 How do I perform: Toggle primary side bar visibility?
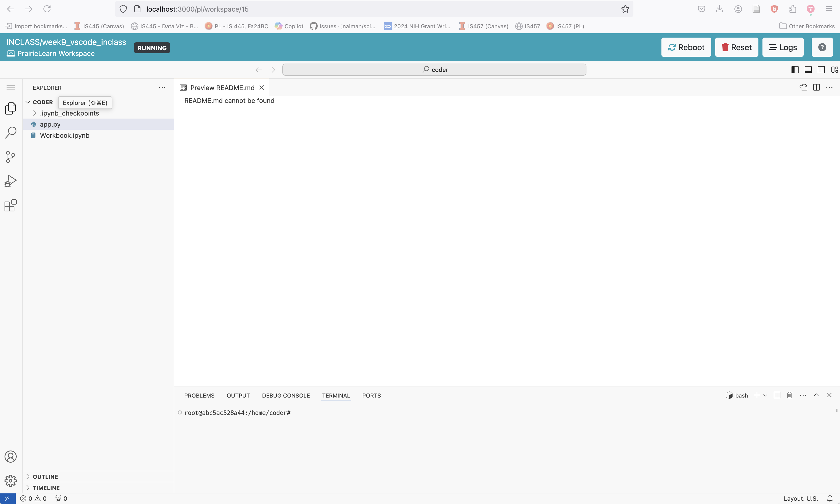pyautogui.click(x=795, y=70)
